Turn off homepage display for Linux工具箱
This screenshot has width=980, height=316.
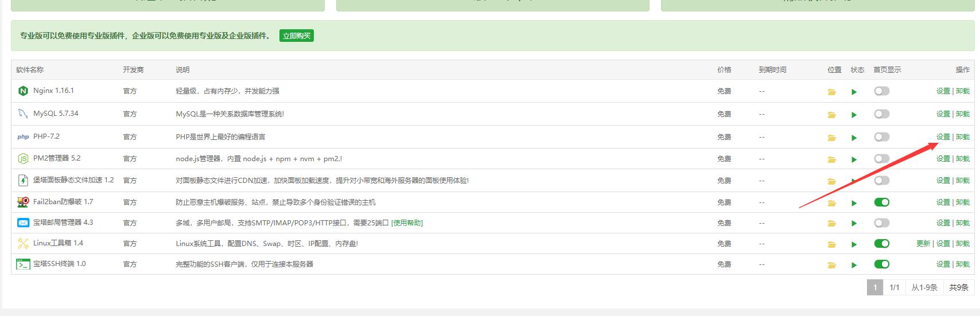[881, 243]
